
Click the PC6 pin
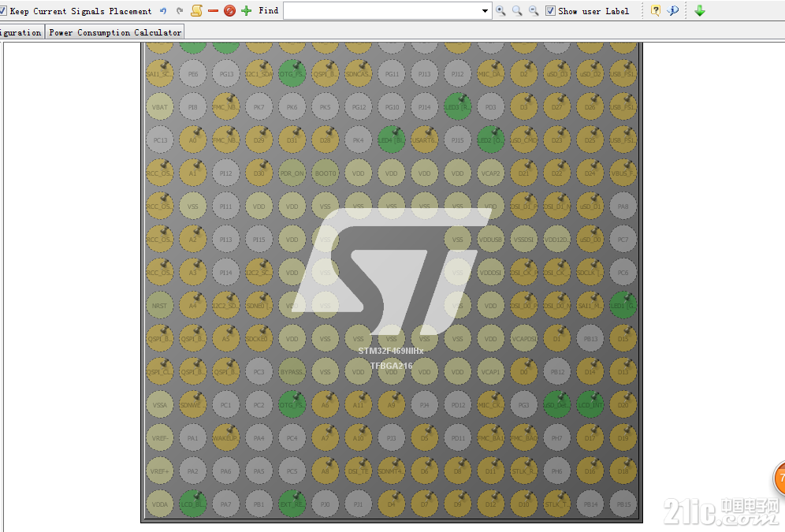(623, 273)
